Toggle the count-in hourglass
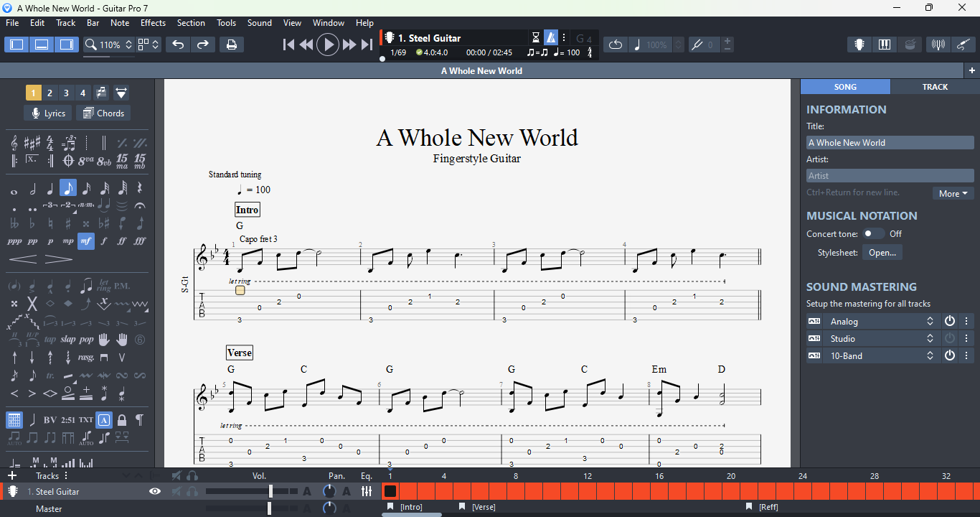 click(x=536, y=38)
